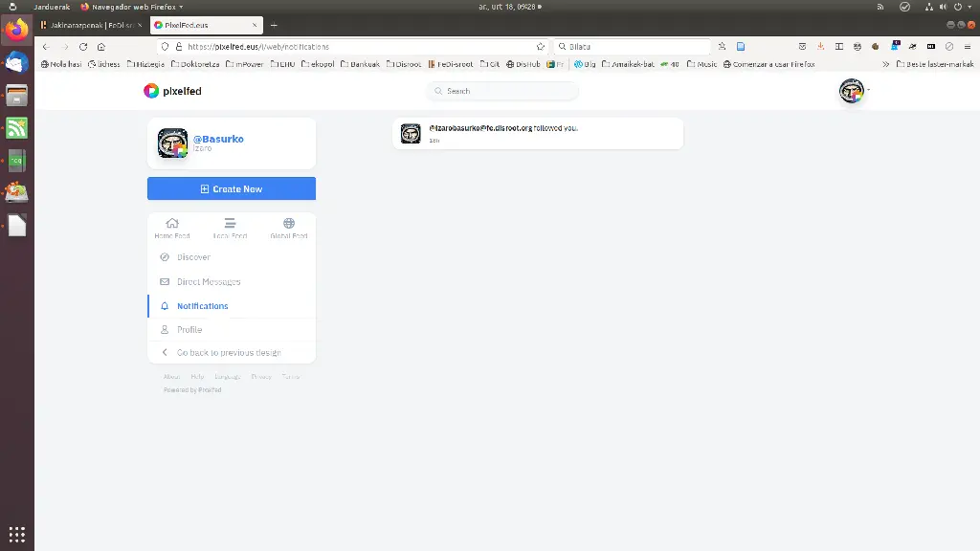This screenshot has height=551, width=980.
Task: Click the Firefox URL address bar
Action: (x=353, y=47)
